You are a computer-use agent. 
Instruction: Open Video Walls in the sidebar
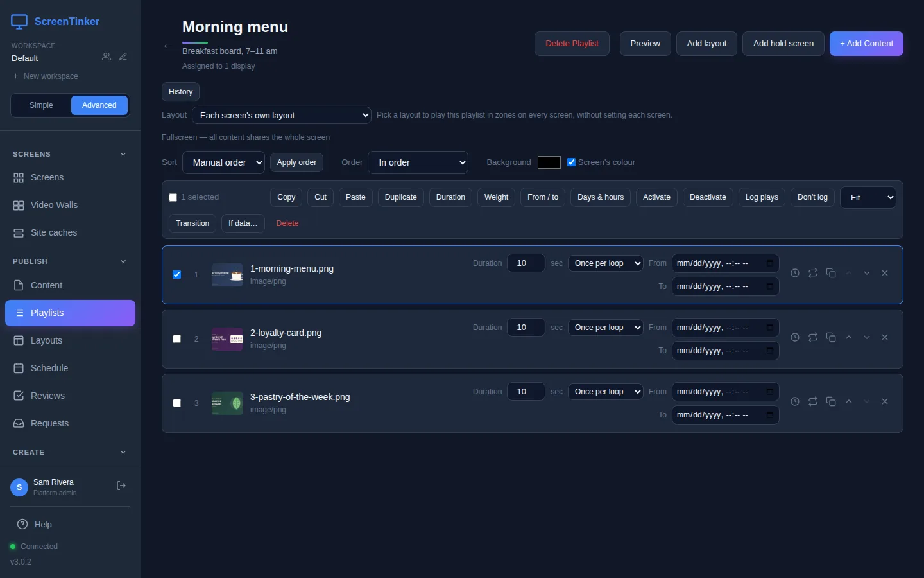tap(70, 205)
